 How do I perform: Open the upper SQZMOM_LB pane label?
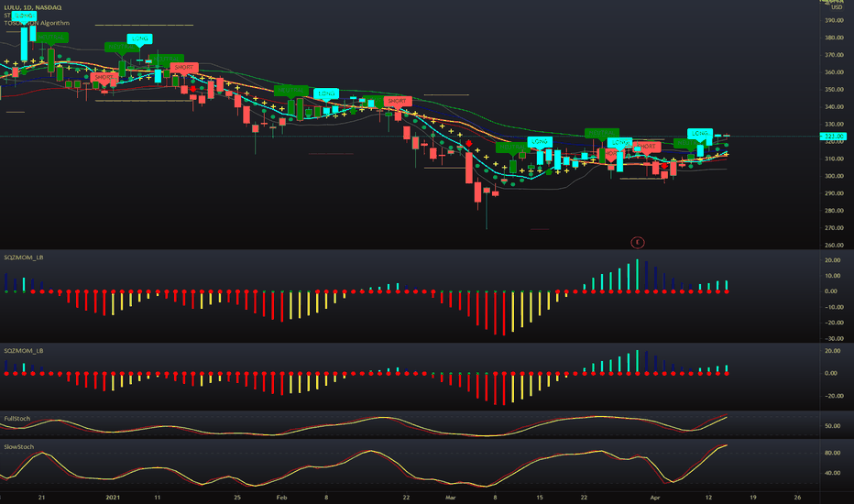coord(24,257)
